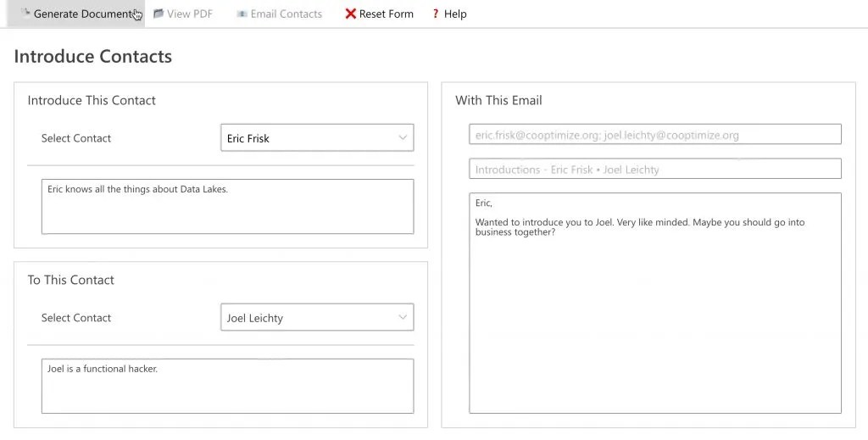Click the Email Contacts envelope icon
This screenshot has width=868, height=440.
click(x=242, y=14)
